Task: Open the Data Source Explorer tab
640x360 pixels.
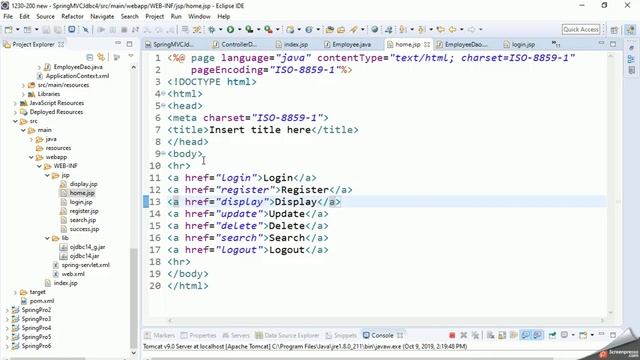Action: (287, 335)
